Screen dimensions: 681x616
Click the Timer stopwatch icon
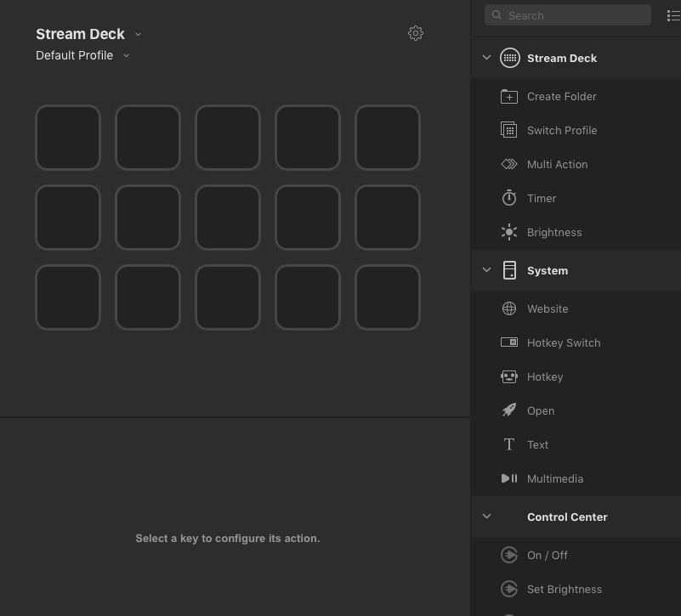click(x=509, y=198)
